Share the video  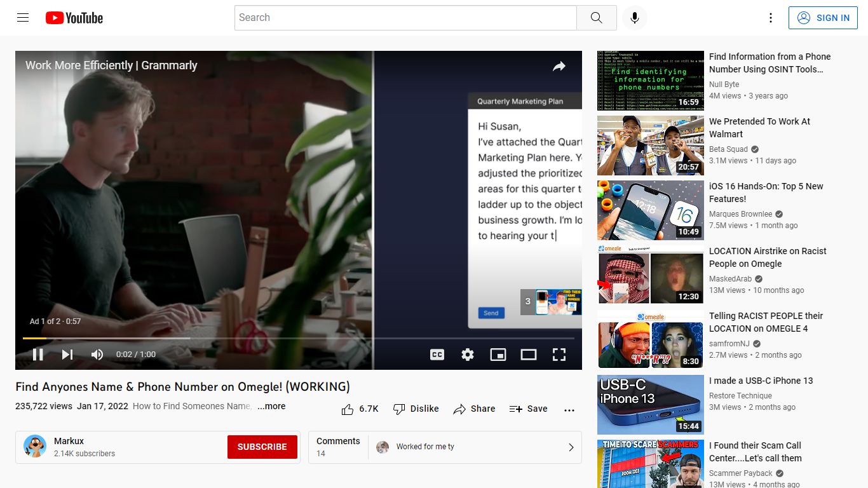pyautogui.click(x=474, y=409)
